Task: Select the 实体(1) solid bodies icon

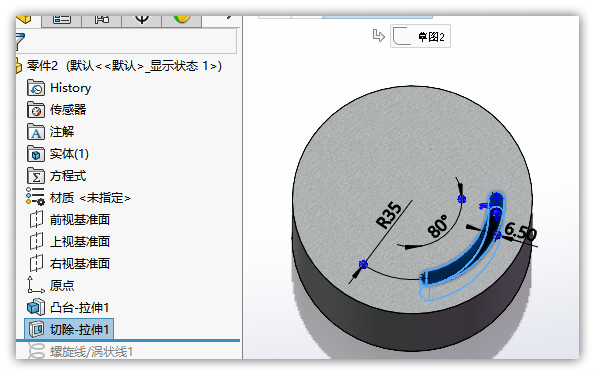Action: click(36, 154)
